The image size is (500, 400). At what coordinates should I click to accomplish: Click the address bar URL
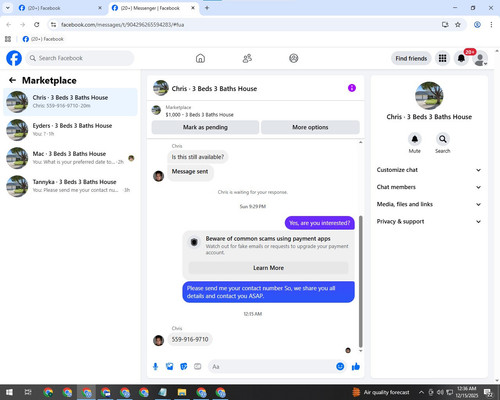point(122,25)
